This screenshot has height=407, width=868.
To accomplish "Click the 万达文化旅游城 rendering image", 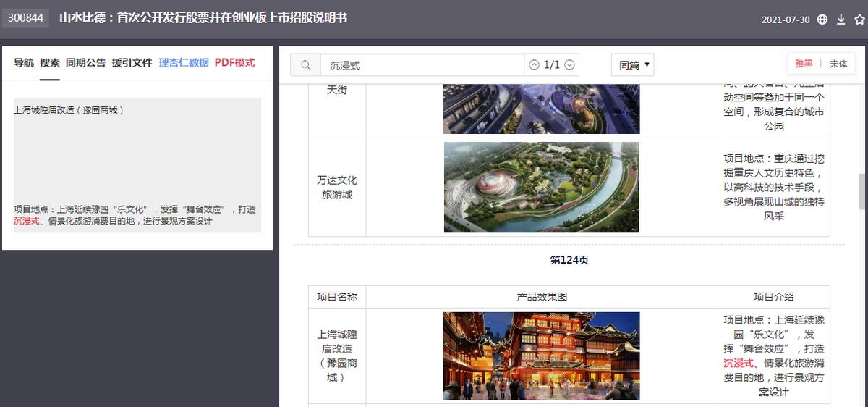I will click(x=541, y=187).
